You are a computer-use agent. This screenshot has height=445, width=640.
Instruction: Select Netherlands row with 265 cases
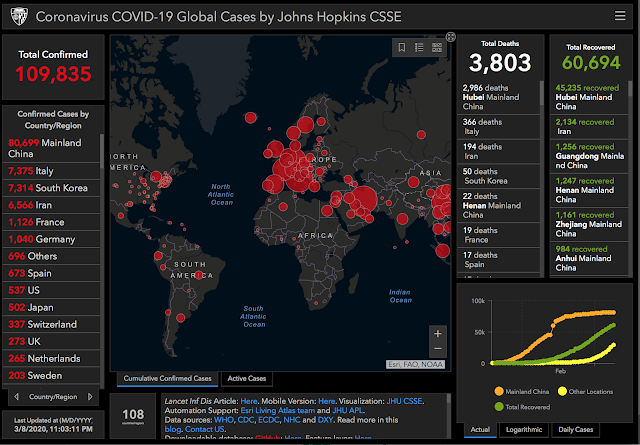tap(51, 358)
